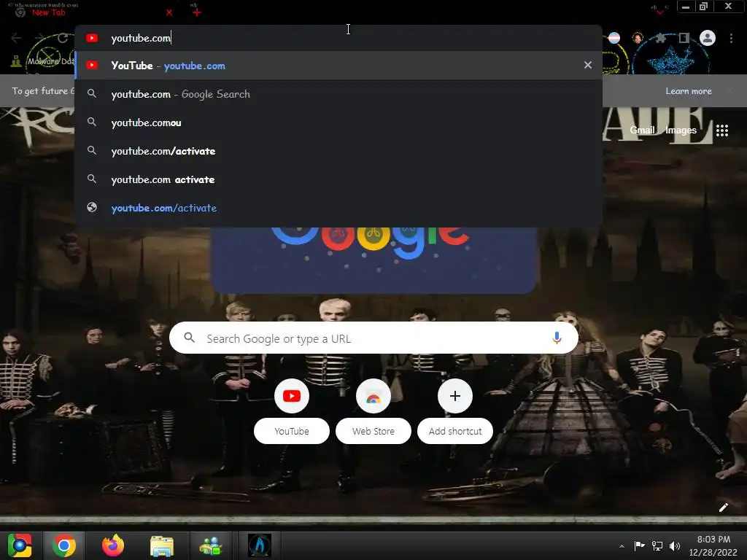Click the youtube.com address bar text
This screenshot has width=747, height=560.
[141, 38]
